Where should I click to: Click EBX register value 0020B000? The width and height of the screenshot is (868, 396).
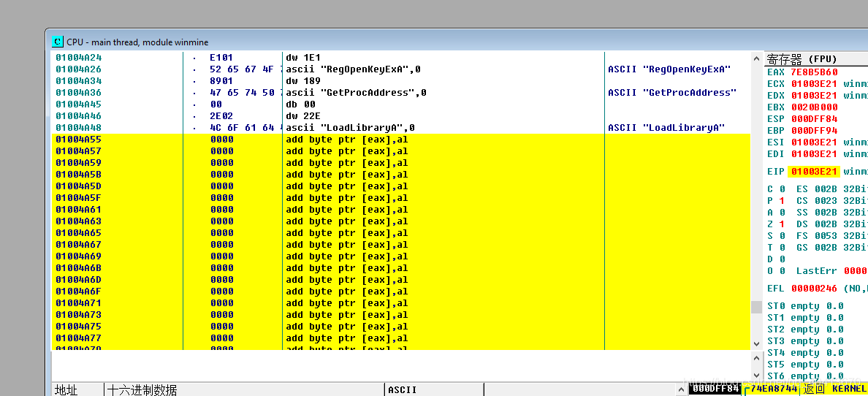point(815,107)
